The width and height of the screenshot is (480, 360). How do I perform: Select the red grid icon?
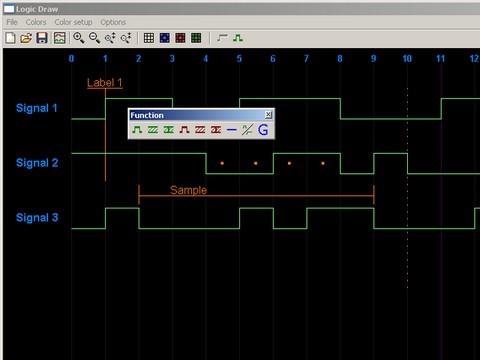(180, 38)
